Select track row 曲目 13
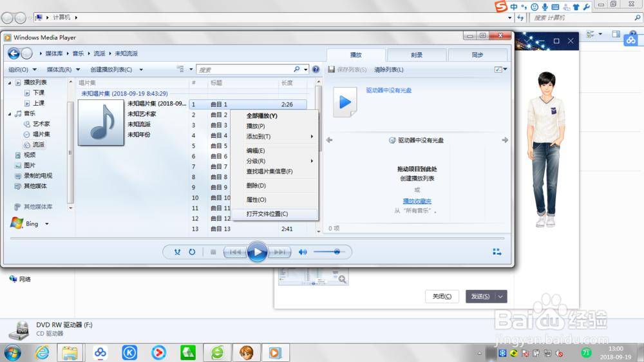This screenshot has height=362, width=644. click(x=248, y=229)
